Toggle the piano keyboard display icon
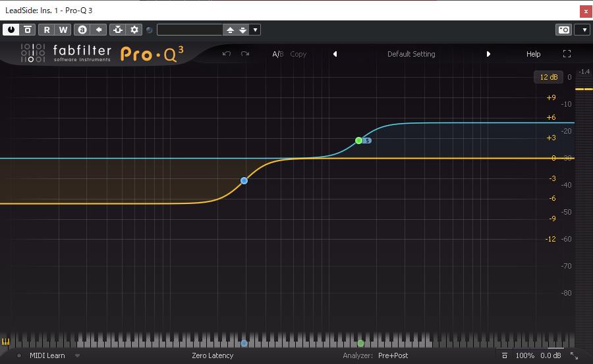 click(5, 342)
